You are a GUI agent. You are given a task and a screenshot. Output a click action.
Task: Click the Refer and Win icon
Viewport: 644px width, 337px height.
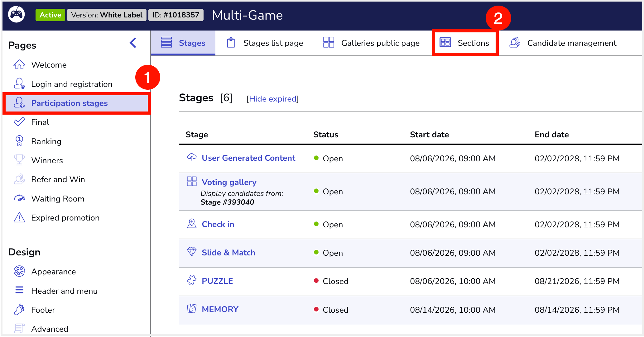tap(19, 179)
